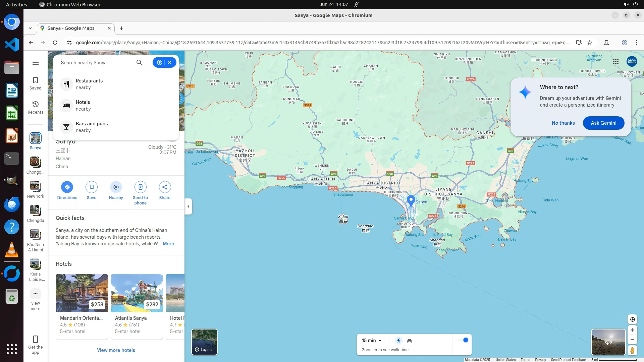This screenshot has height=362, width=644.
Task: Collapse the side panel with arrow
Action: coord(189,206)
